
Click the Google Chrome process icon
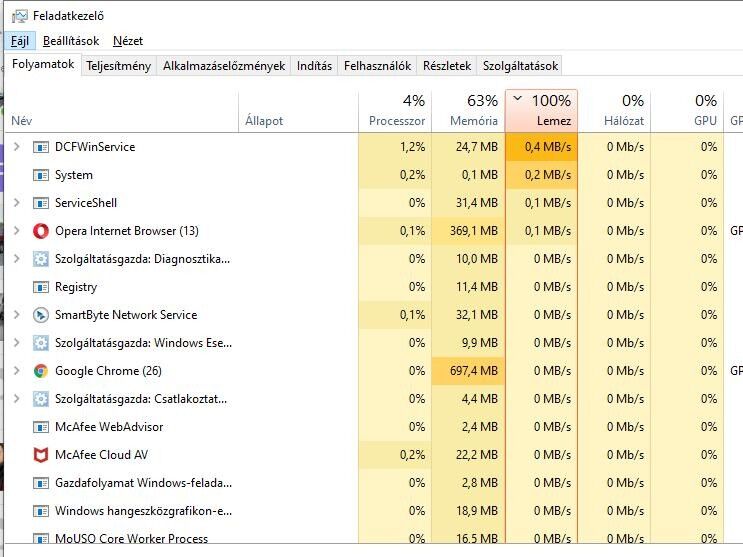click(x=41, y=371)
